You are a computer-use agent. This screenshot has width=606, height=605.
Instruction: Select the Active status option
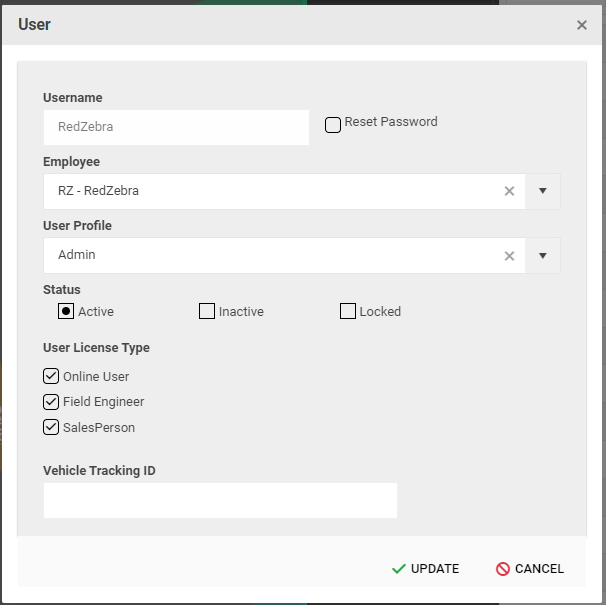coord(66,311)
